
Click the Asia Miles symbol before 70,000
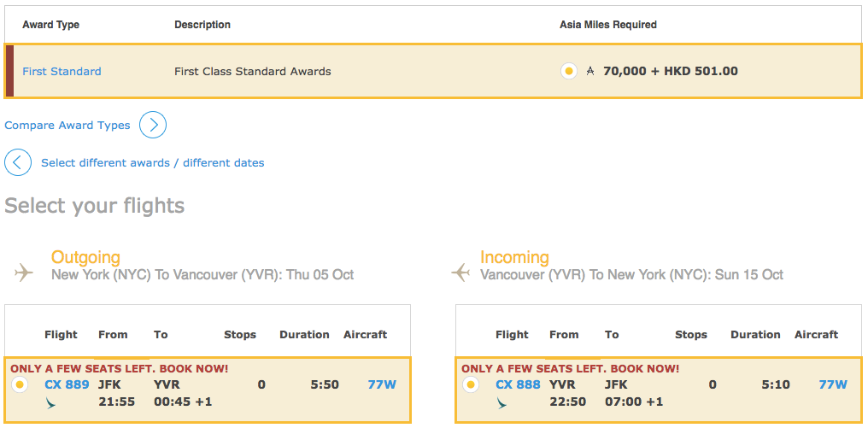point(590,72)
